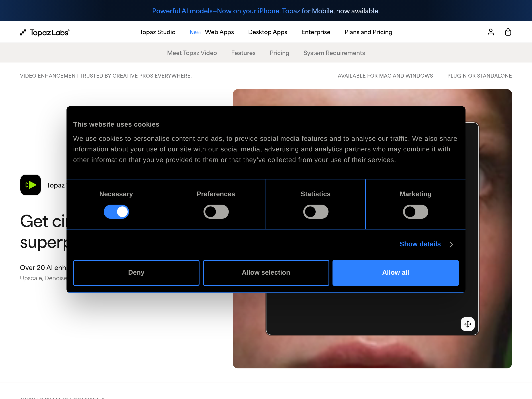Click 'PLUGIN OR STANDALONE' text

(x=479, y=76)
